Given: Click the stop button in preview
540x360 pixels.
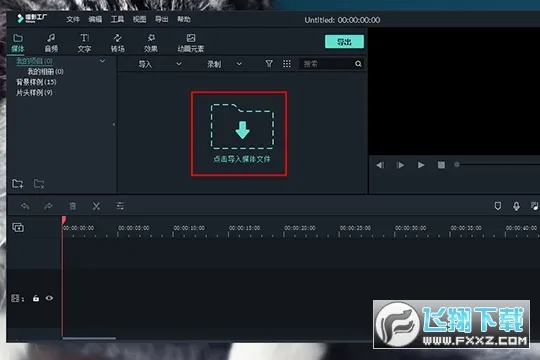Looking at the screenshot, I should coord(441,165).
